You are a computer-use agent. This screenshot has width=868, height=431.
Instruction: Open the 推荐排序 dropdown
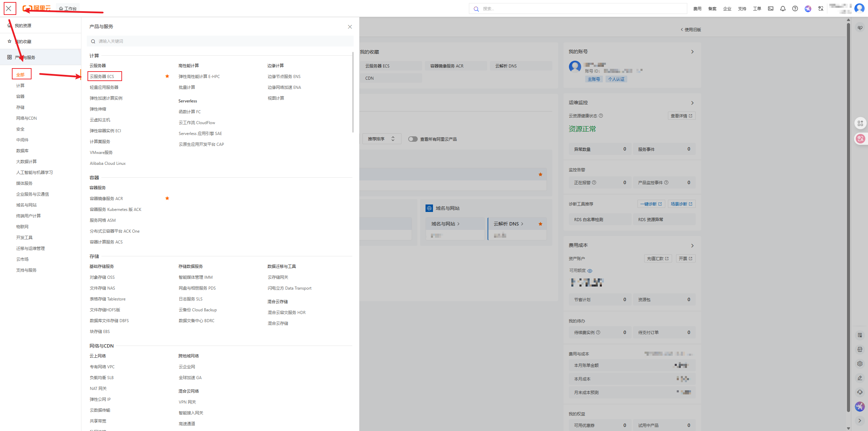pos(381,139)
